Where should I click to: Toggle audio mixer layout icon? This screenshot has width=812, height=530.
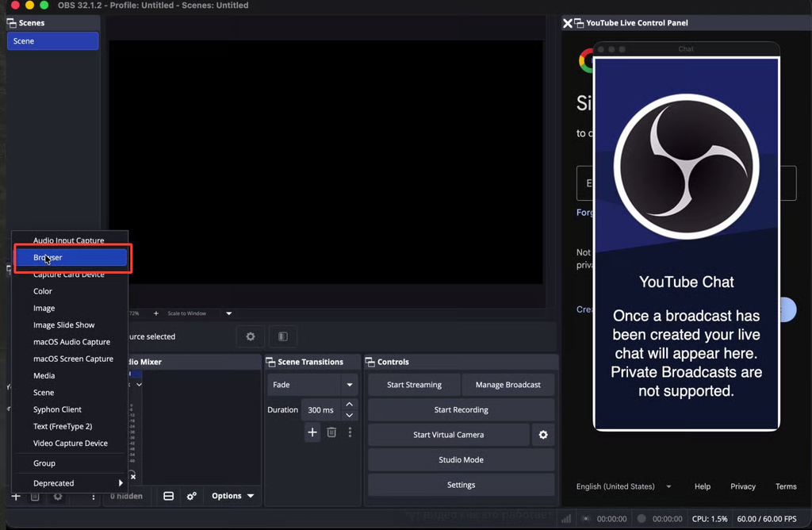click(168, 496)
